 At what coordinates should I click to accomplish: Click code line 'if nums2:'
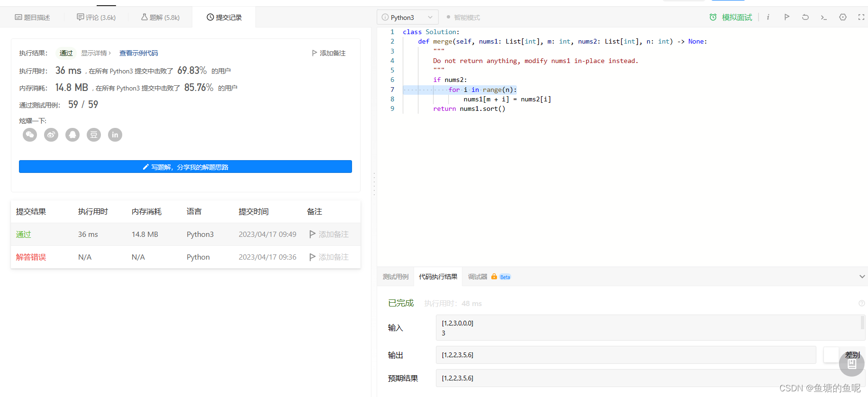click(450, 80)
